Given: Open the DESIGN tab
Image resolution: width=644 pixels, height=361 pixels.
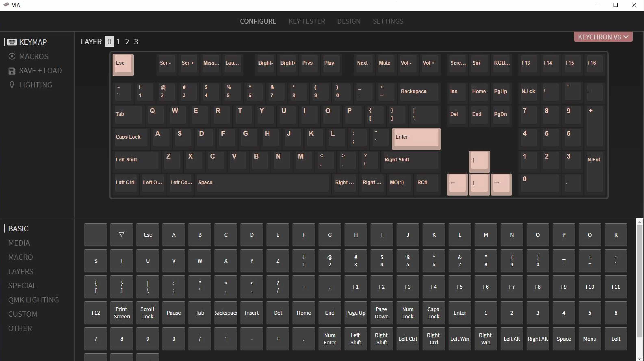Looking at the screenshot, I should coord(349,21).
